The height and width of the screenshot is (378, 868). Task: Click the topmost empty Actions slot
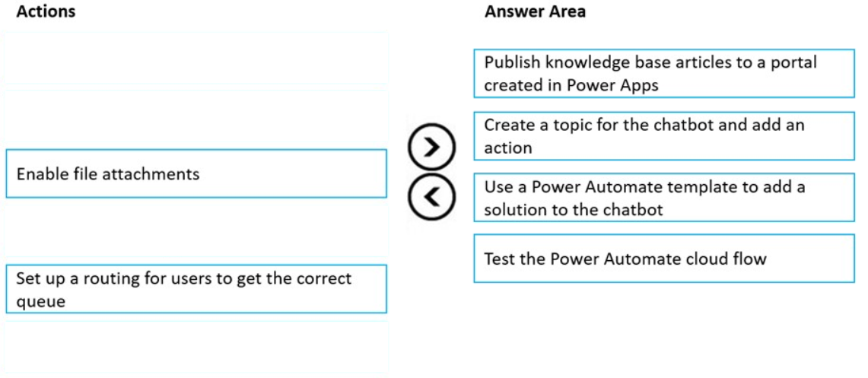196,58
